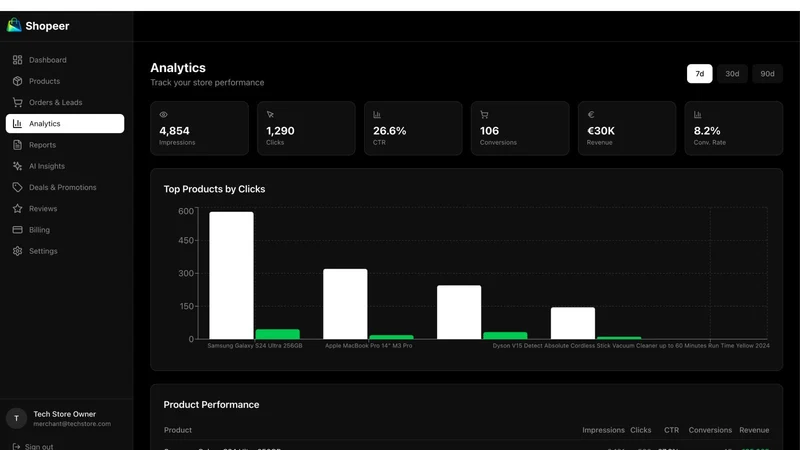Click the Impressions column header
This screenshot has width=800, height=450.
[x=603, y=430]
